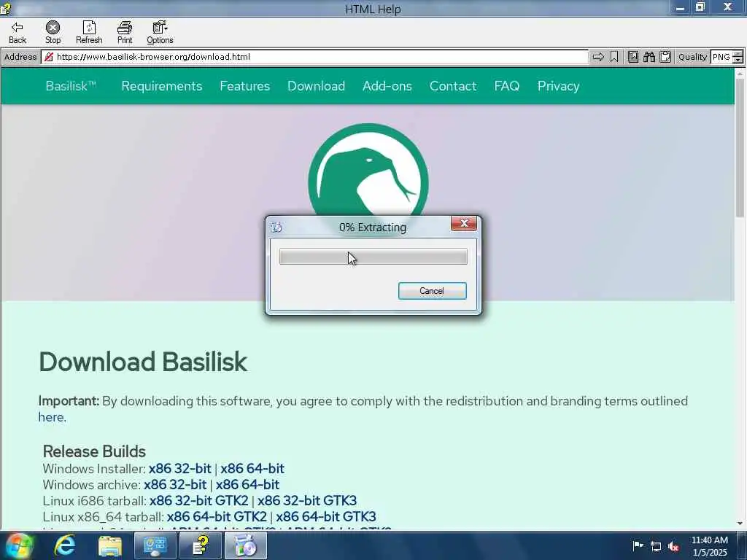Image resolution: width=747 pixels, height=560 pixels.
Task: Click the HTML Help title bar app icon
Action: 6,8
